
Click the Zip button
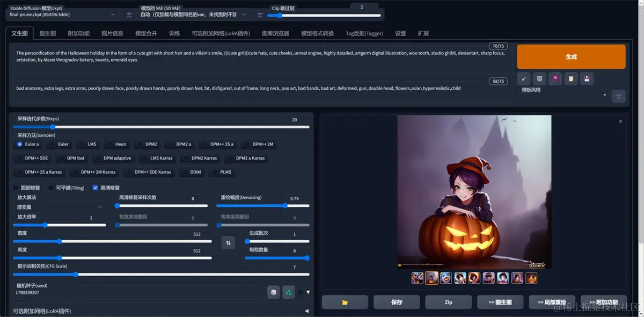[x=448, y=302]
